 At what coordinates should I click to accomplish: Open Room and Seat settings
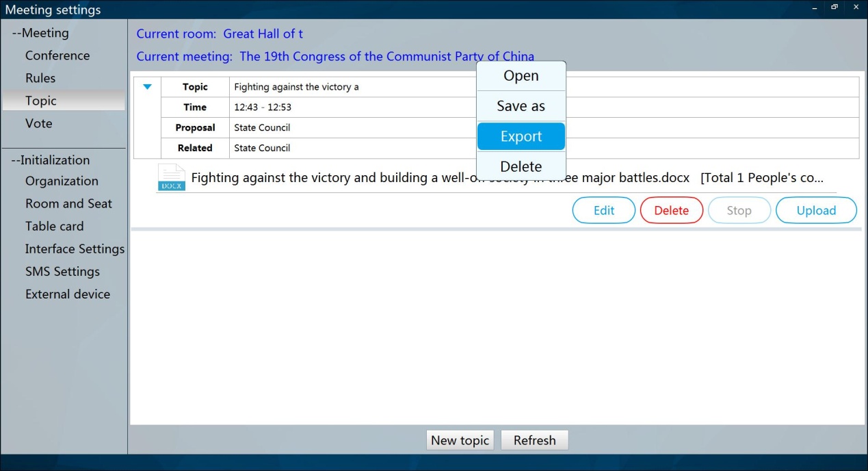[x=68, y=203]
